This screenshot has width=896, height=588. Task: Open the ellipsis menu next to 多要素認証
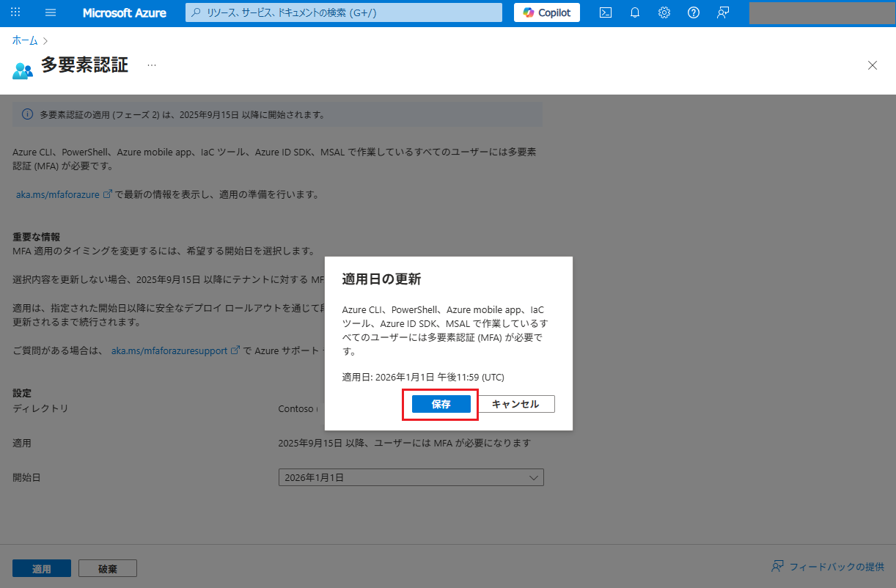(x=152, y=65)
